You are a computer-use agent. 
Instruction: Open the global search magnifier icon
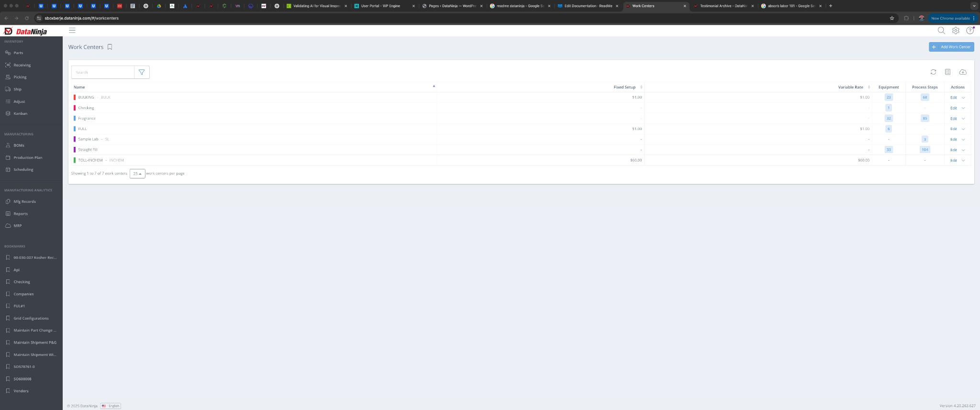click(x=941, y=30)
